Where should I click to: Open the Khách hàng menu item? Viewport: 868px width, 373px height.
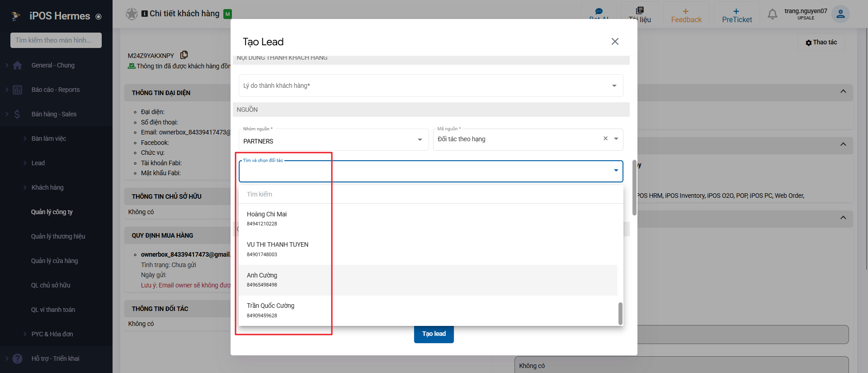(x=47, y=187)
